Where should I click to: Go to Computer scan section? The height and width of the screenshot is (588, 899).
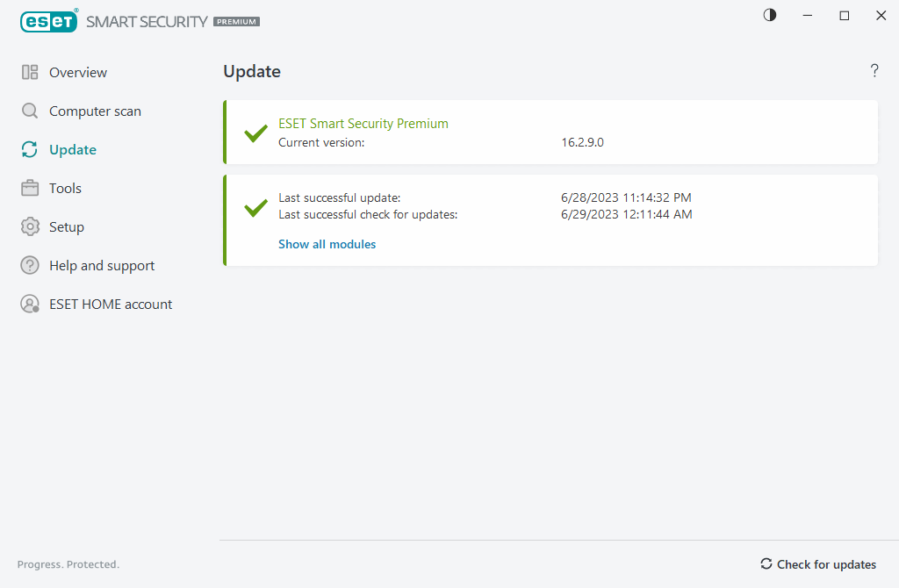[95, 111]
